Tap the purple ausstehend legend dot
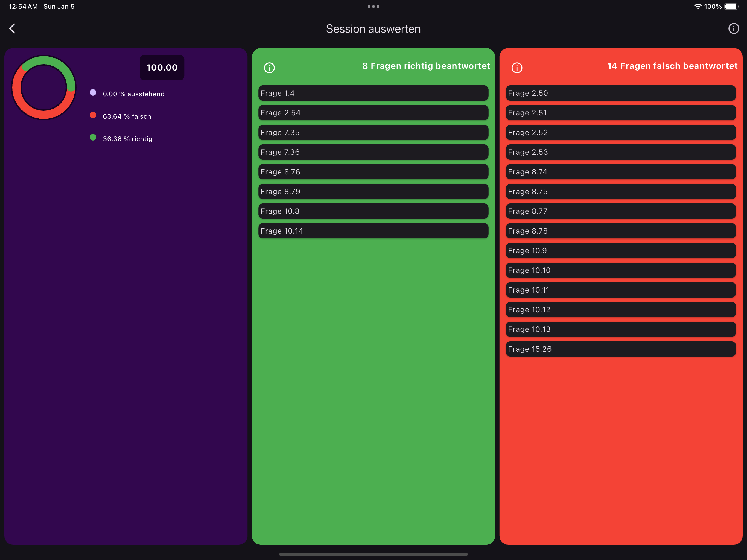The height and width of the screenshot is (560, 747). [x=93, y=92]
